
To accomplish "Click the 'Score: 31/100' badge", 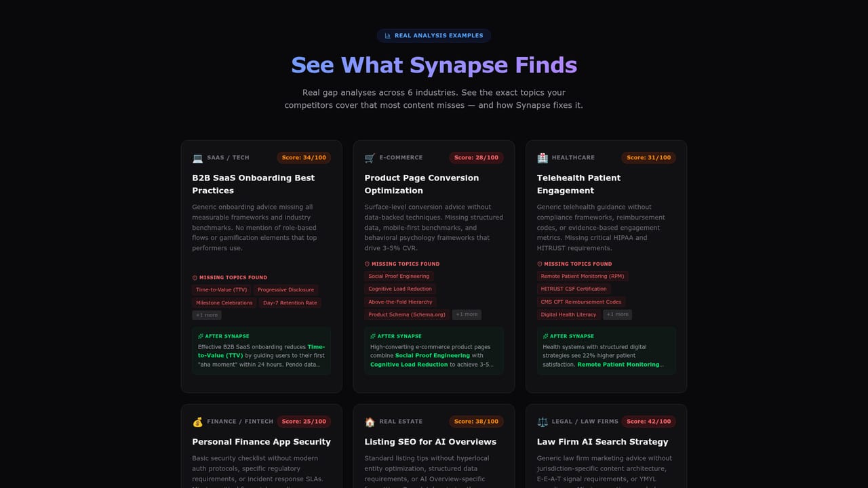I will pos(649,158).
